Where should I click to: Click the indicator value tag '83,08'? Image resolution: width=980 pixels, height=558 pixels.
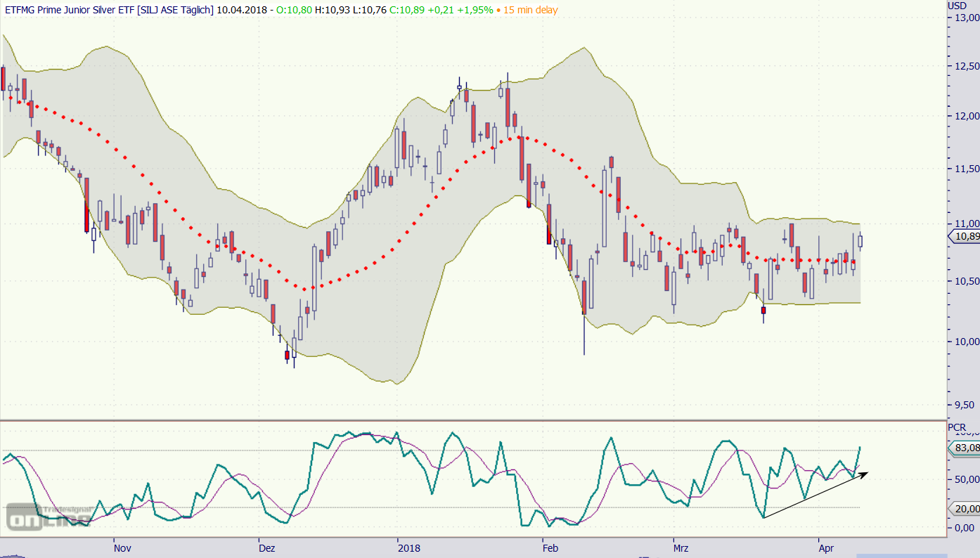click(x=963, y=448)
